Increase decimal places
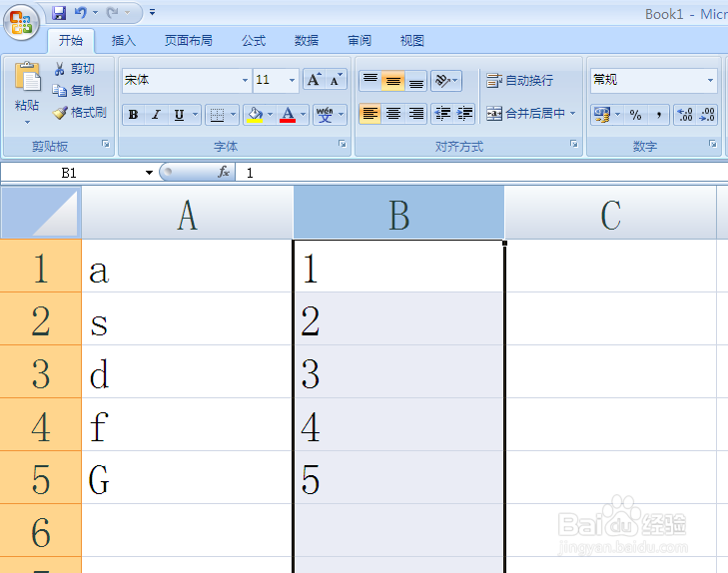 (x=685, y=115)
